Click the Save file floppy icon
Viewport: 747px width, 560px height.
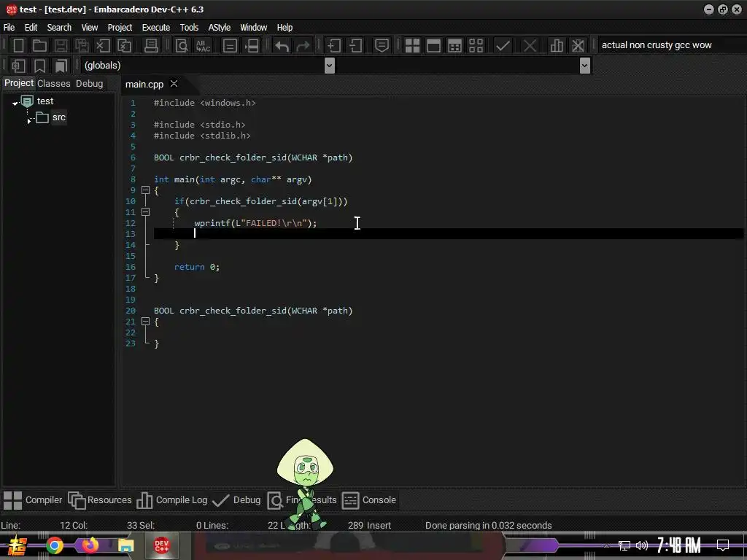click(x=61, y=46)
